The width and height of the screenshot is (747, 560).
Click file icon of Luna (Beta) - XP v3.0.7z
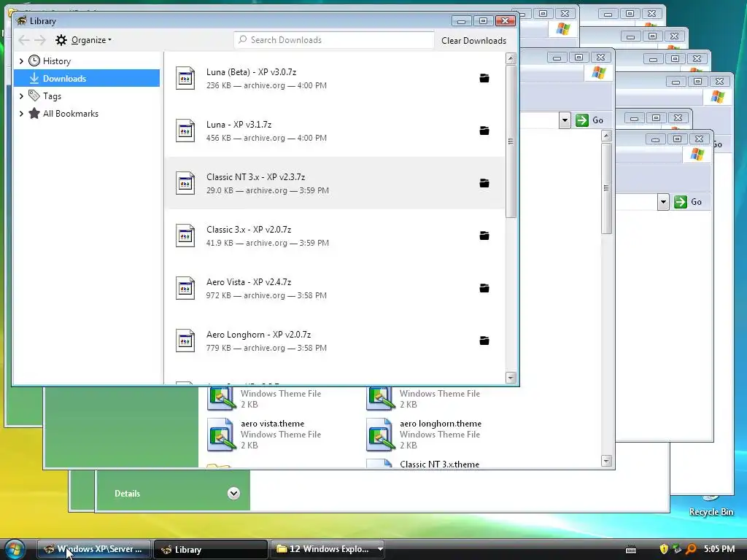(x=185, y=78)
